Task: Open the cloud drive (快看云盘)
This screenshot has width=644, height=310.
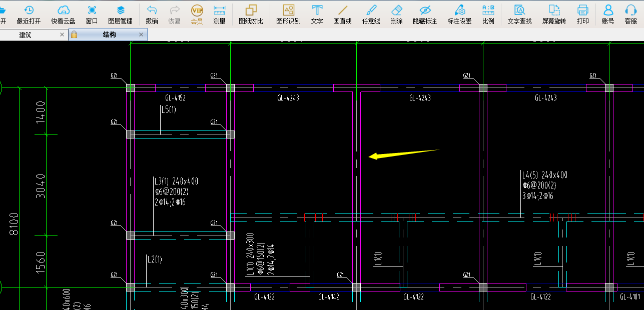Action: coord(63,14)
